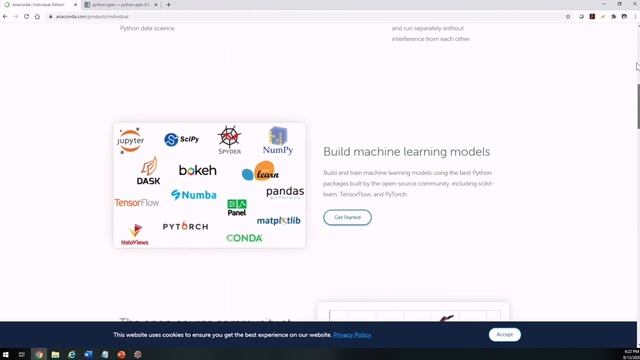Screen dimensions: 640x360
Task: Click the taskbar clock
Action: tap(631, 354)
